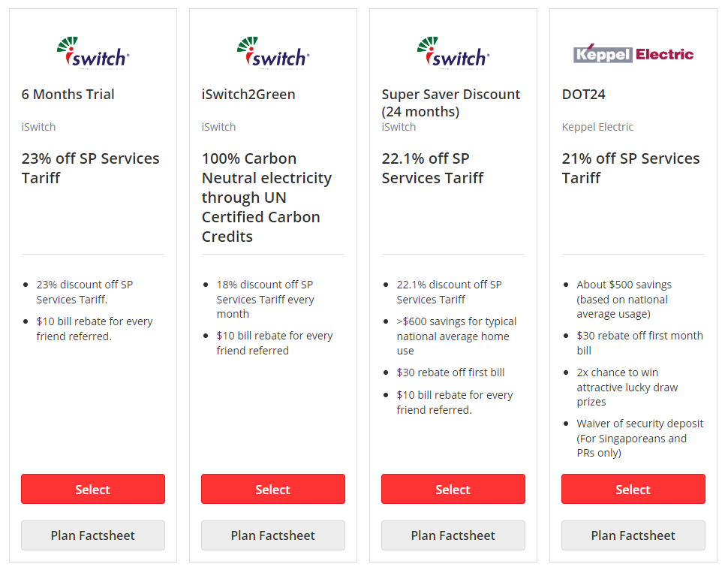This screenshot has height=570, width=728.
Task: Click the 23% off SP Services Tariff heading
Action: tap(90, 168)
